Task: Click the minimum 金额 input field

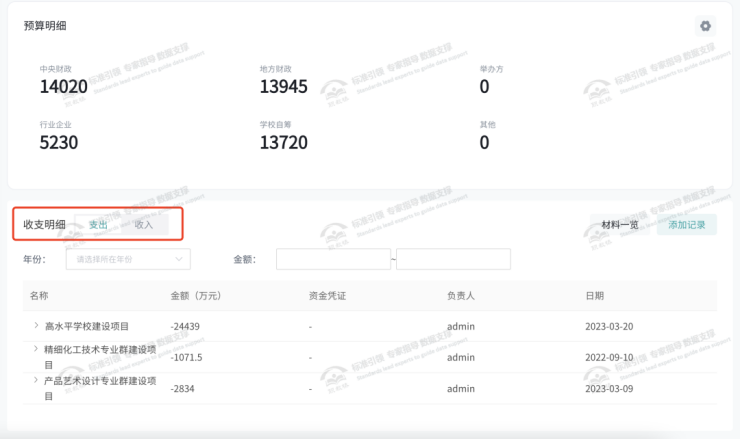Action: 333,259
